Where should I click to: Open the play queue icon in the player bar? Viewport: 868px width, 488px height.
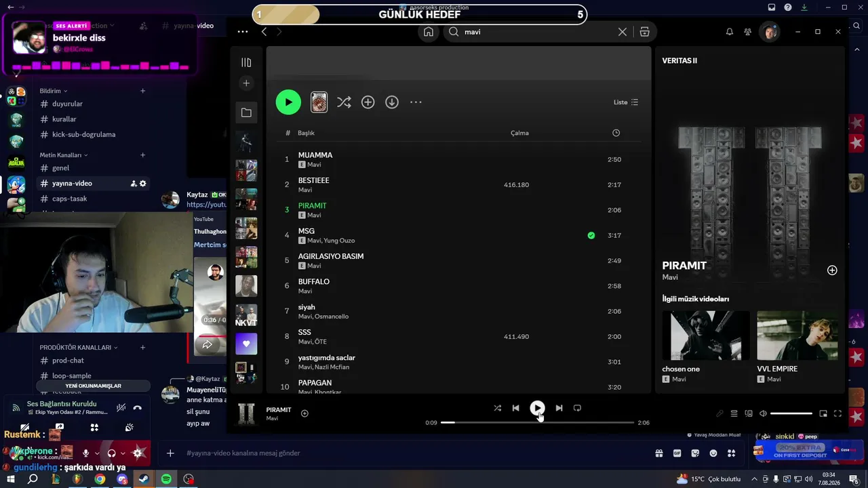[x=734, y=413]
